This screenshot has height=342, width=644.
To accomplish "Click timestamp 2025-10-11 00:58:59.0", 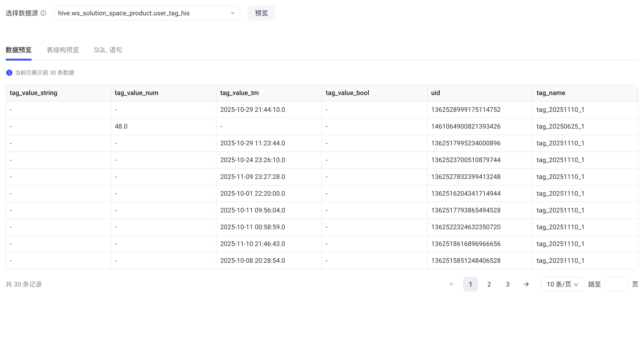I will 252,227.
